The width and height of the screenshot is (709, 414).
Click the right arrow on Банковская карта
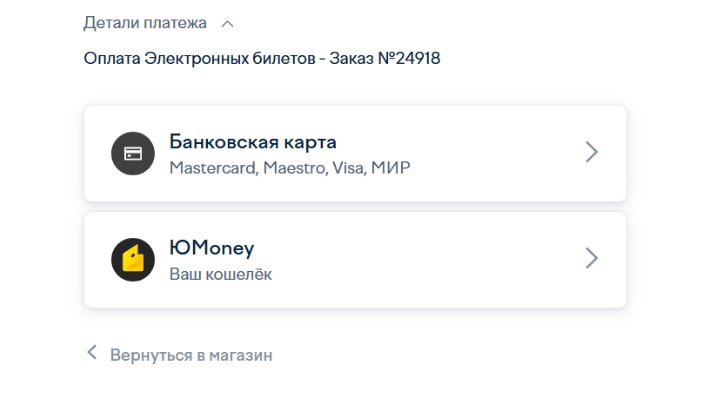[591, 152]
